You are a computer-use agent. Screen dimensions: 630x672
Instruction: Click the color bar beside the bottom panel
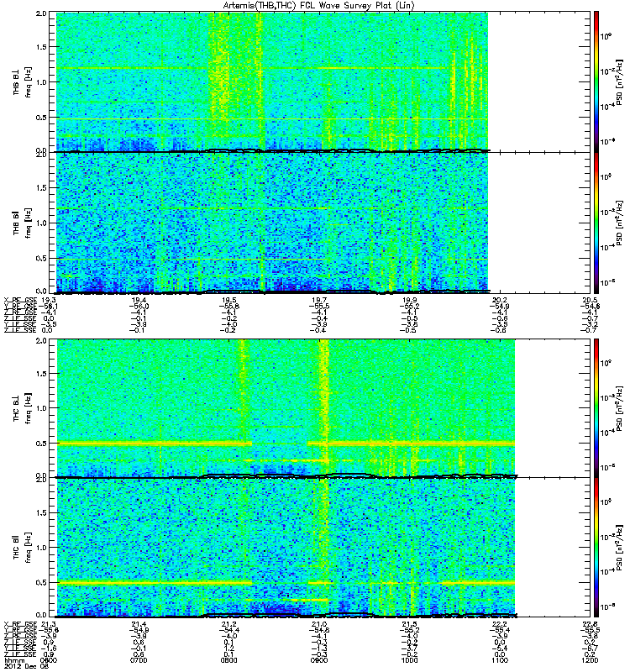[596, 548]
